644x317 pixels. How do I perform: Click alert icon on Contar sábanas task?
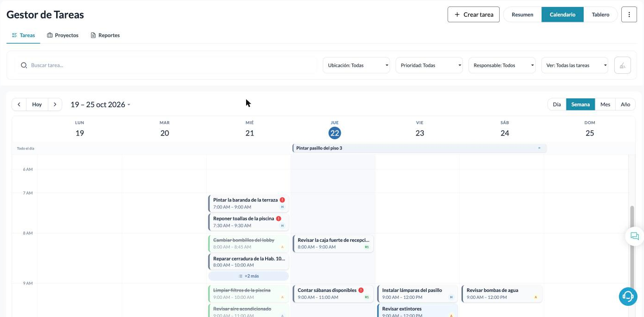click(361, 290)
